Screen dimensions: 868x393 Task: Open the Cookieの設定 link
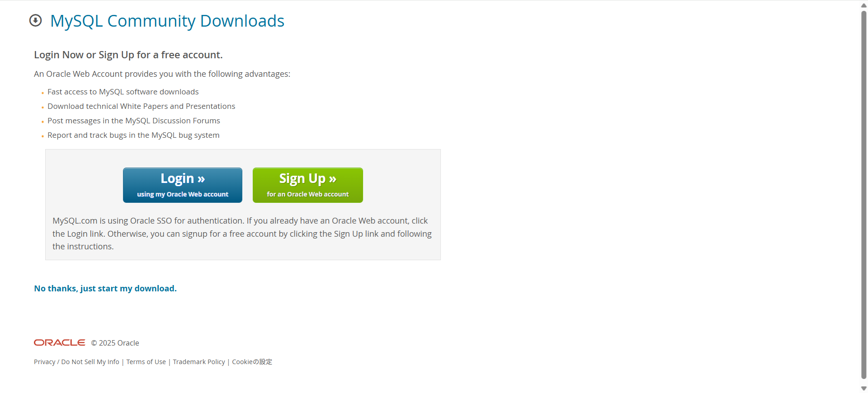pos(252,362)
